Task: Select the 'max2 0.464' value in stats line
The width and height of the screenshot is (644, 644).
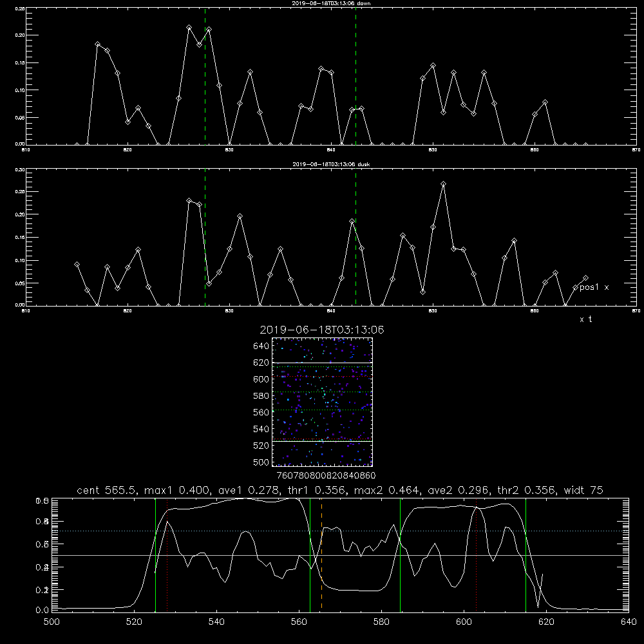Action: click(388, 490)
